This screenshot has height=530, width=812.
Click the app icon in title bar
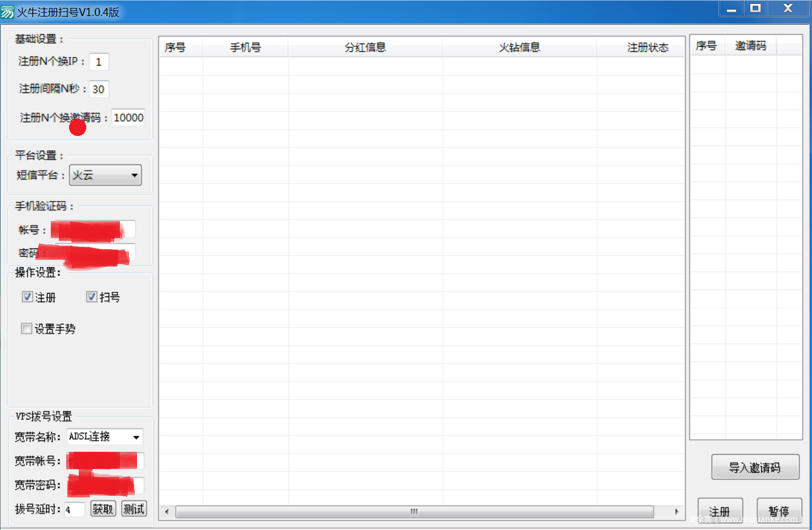point(7,12)
